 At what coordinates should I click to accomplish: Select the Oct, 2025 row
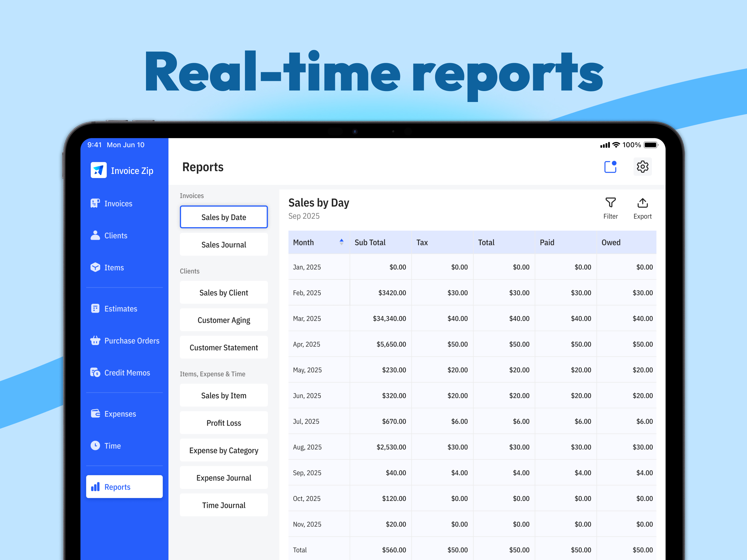click(472, 498)
